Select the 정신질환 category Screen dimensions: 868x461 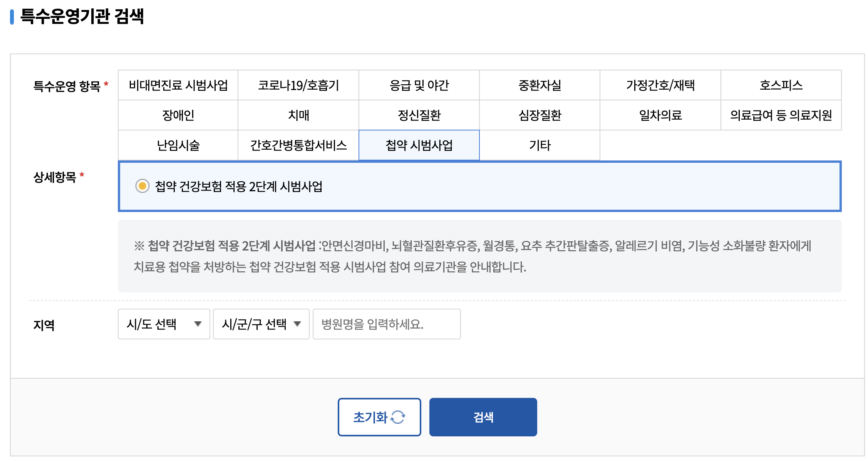(419, 115)
